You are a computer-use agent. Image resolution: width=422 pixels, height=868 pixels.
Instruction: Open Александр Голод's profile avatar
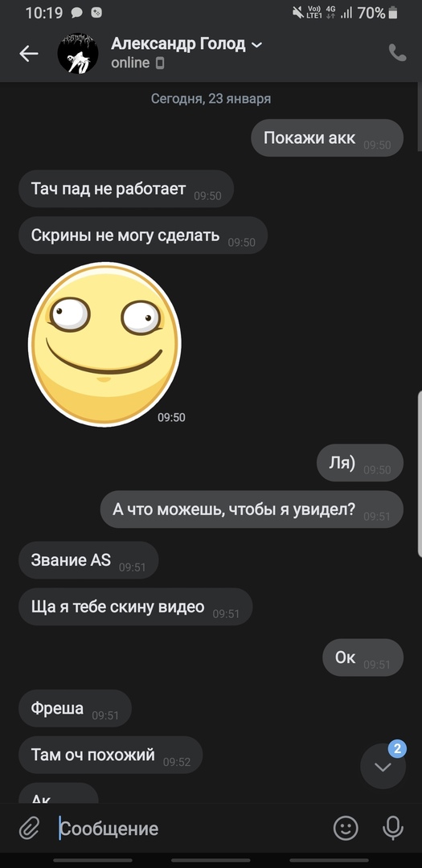(x=78, y=53)
